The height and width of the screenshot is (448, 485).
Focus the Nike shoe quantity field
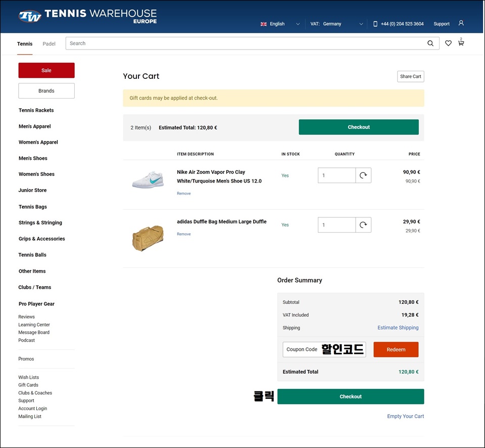(x=336, y=175)
